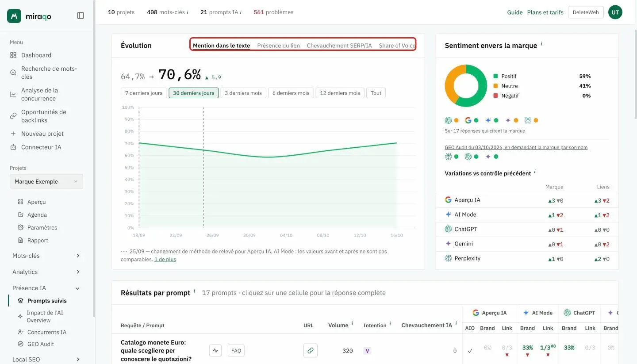Open Plans et tarifs
This screenshot has height=364, width=637.
click(545, 12)
